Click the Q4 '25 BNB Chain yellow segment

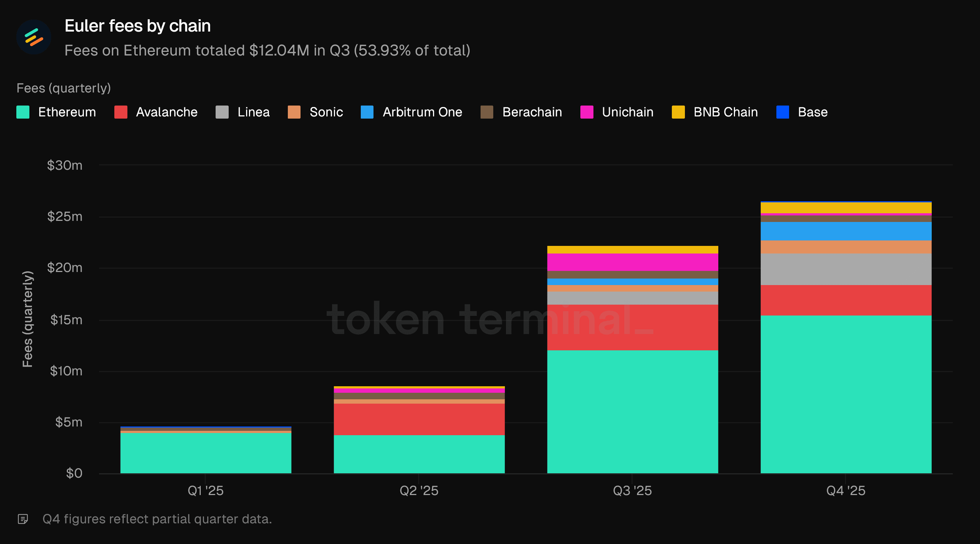(846, 207)
